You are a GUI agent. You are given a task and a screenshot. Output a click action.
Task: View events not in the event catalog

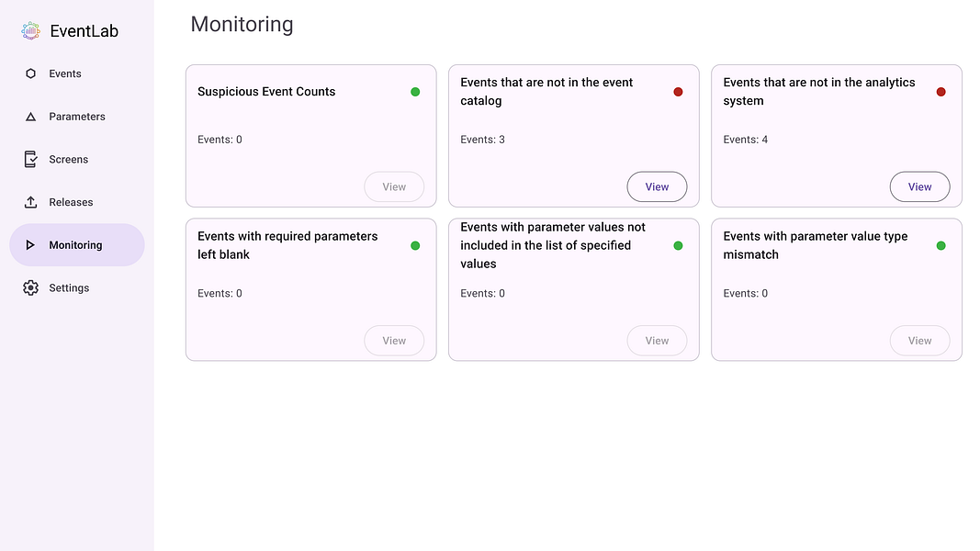tap(657, 186)
